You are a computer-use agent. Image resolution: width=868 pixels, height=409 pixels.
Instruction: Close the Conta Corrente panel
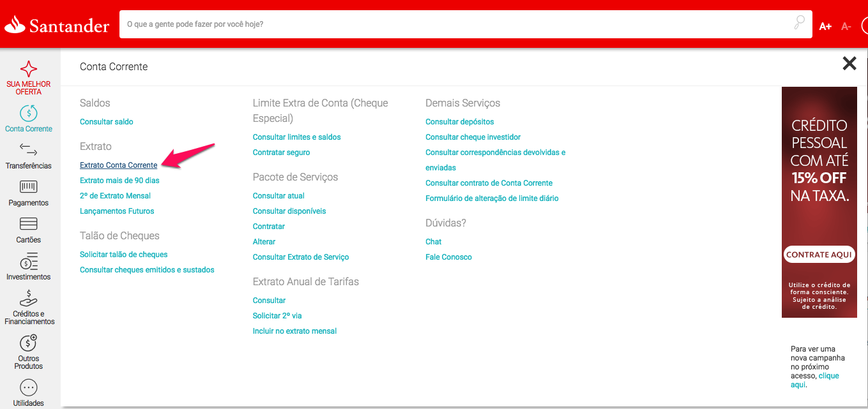point(849,63)
